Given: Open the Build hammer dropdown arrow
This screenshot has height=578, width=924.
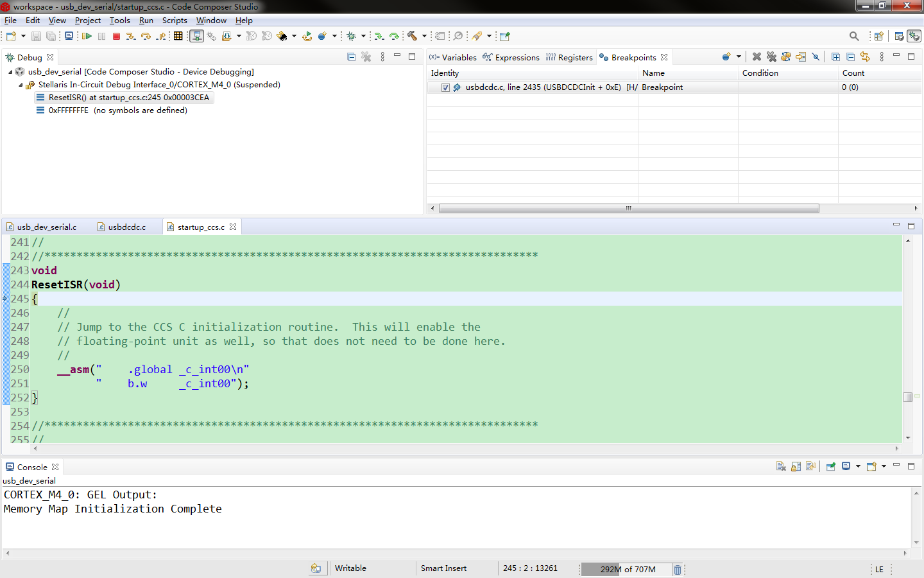Looking at the screenshot, I should tap(424, 37).
